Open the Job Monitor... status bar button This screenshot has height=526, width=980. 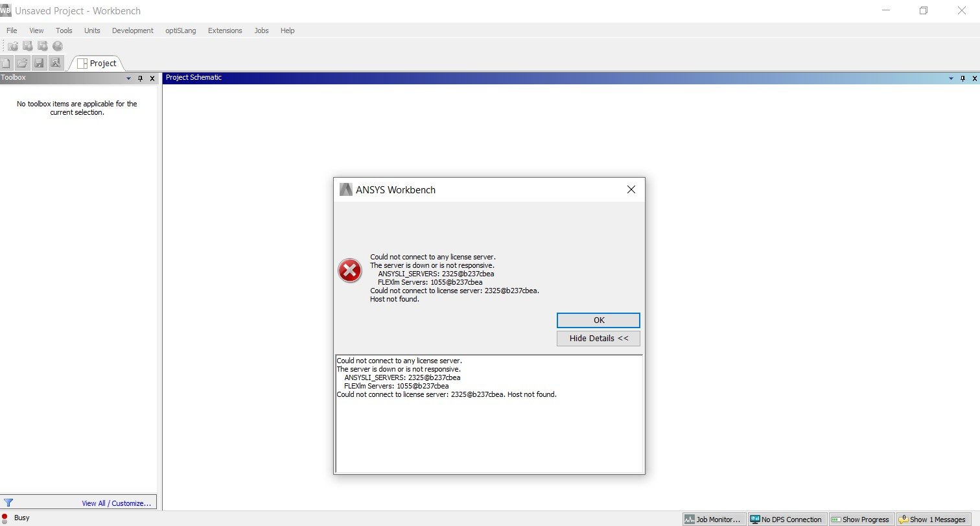[x=714, y=519]
